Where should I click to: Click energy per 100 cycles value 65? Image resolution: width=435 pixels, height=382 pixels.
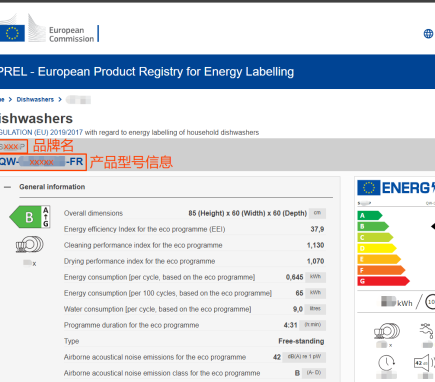(299, 293)
